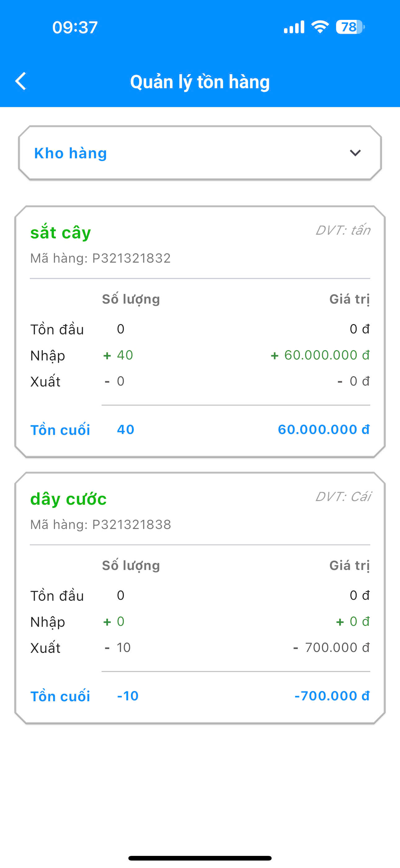
Task: Open the Kho hàng dropdown
Action: point(200,153)
